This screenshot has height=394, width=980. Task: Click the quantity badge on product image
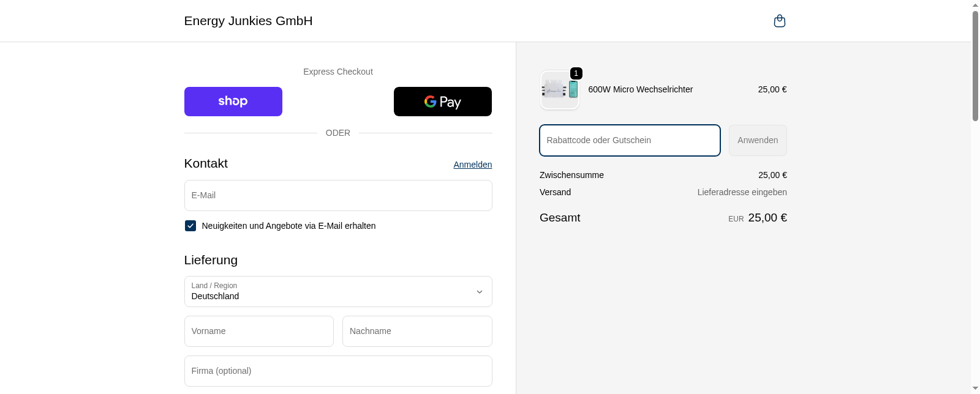tap(576, 73)
